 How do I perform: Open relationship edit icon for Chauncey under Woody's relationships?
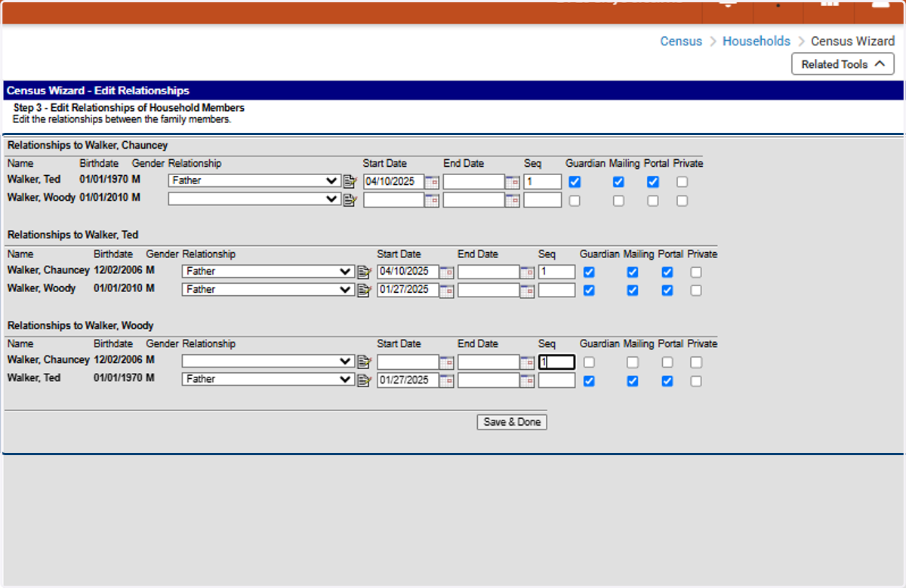pos(364,362)
